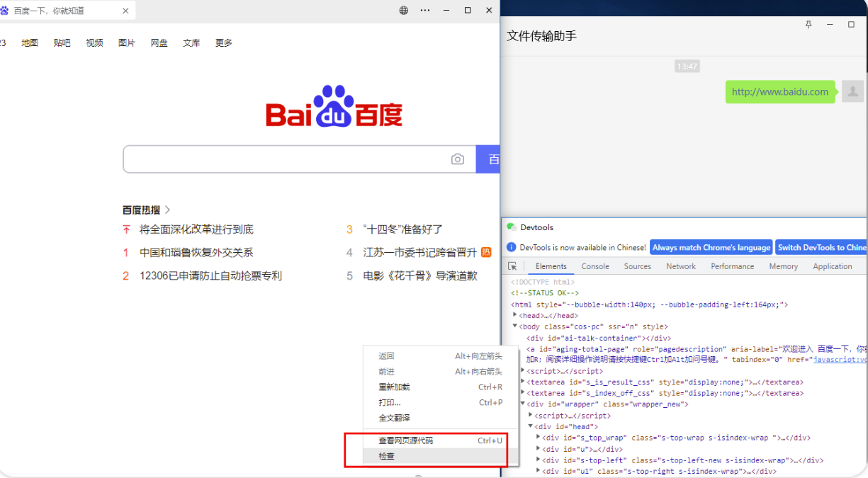Open the 地图 link on Baidu
This screenshot has width=868, height=478.
click(x=30, y=42)
